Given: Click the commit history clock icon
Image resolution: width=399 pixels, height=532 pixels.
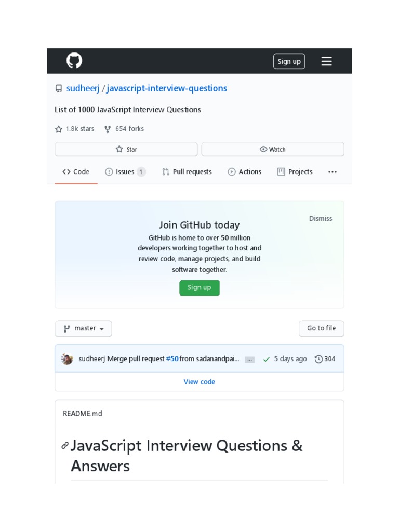Looking at the screenshot, I should click(318, 359).
